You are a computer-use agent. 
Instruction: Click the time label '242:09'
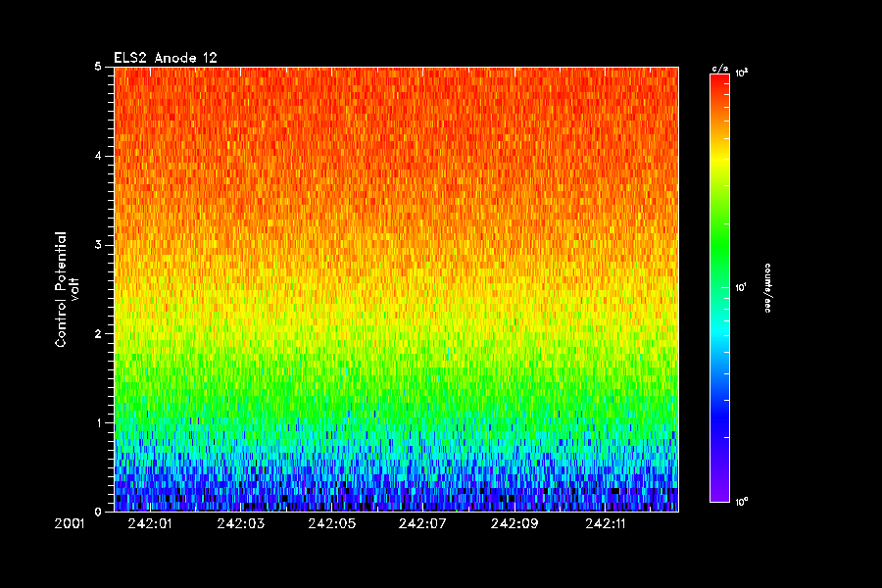click(514, 524)
